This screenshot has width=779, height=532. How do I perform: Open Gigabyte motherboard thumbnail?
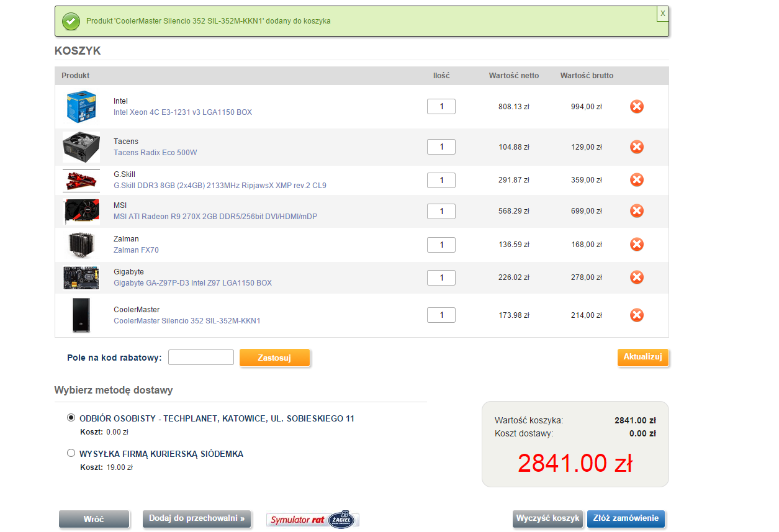pyautogui.click(x=81, y=277)
